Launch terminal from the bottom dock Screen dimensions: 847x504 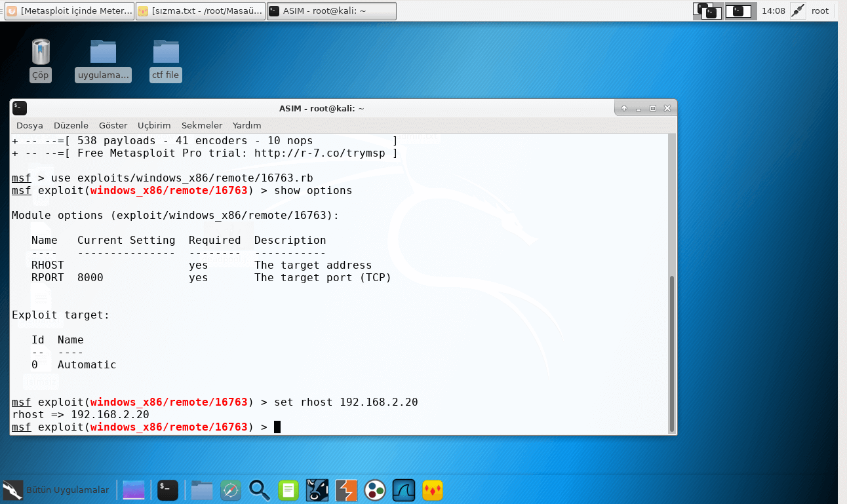coord(168,490)
